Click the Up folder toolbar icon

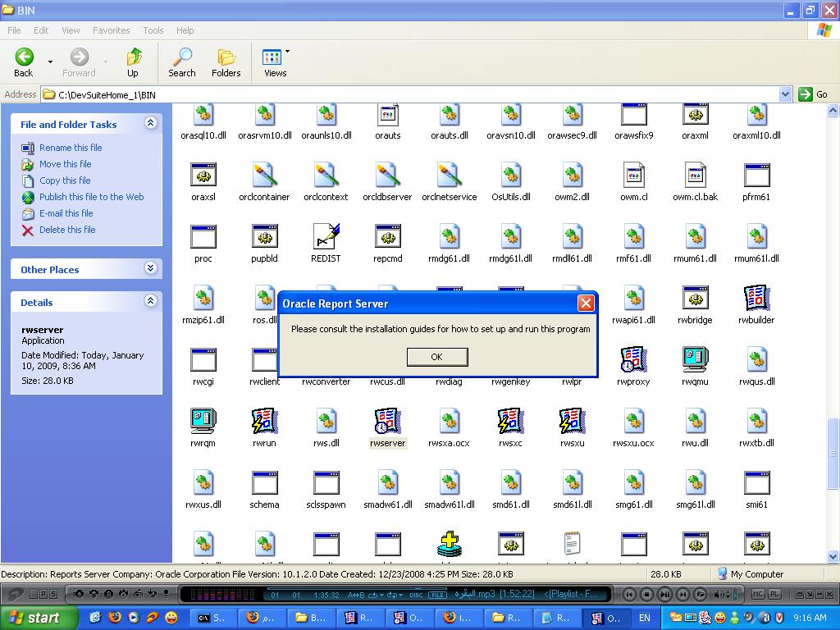point(133,62)
